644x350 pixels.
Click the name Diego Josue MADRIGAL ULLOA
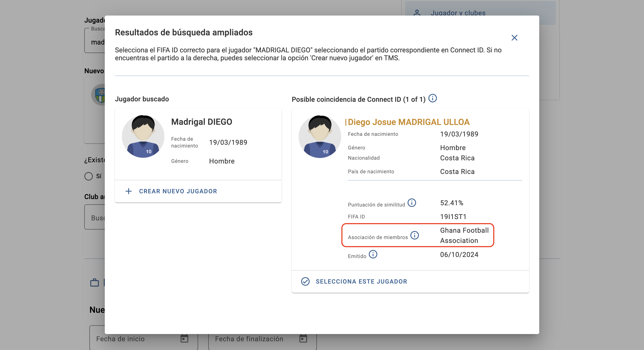pyautogui.click(x=409, y=122)
